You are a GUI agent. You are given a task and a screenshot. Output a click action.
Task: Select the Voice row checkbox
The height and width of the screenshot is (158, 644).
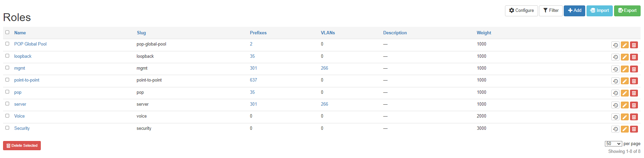(7, 116)
